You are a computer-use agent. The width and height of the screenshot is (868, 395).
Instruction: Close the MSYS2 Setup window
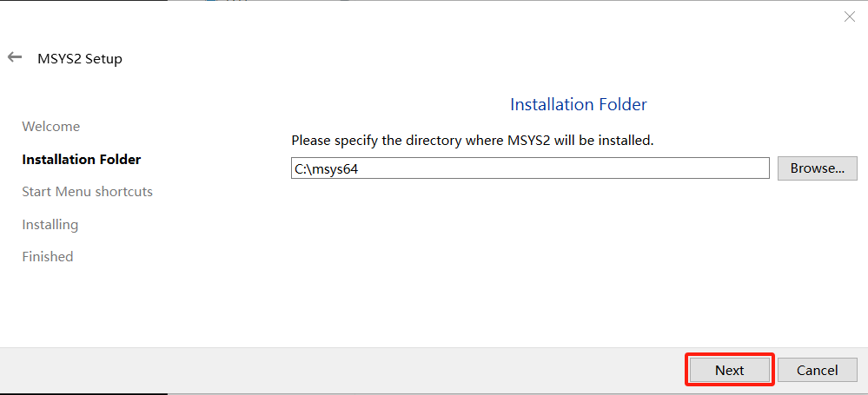[x=849, y=16]
